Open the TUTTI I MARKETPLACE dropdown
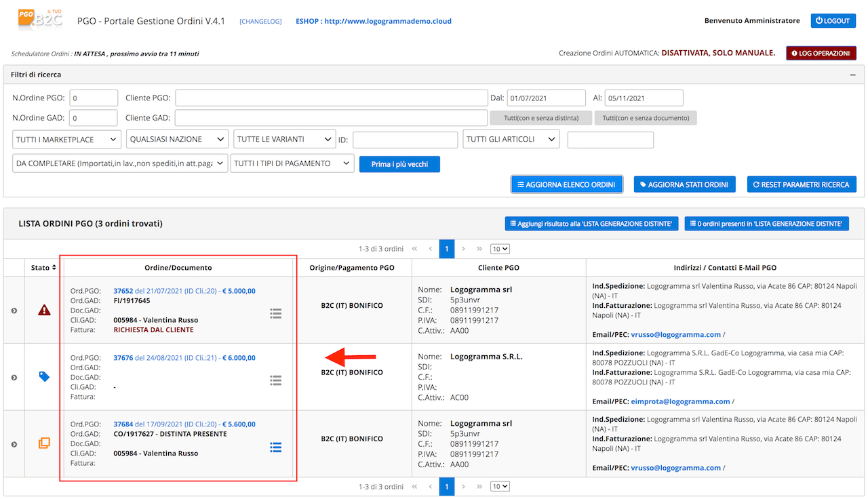868x499 pixels. (66, 140)
